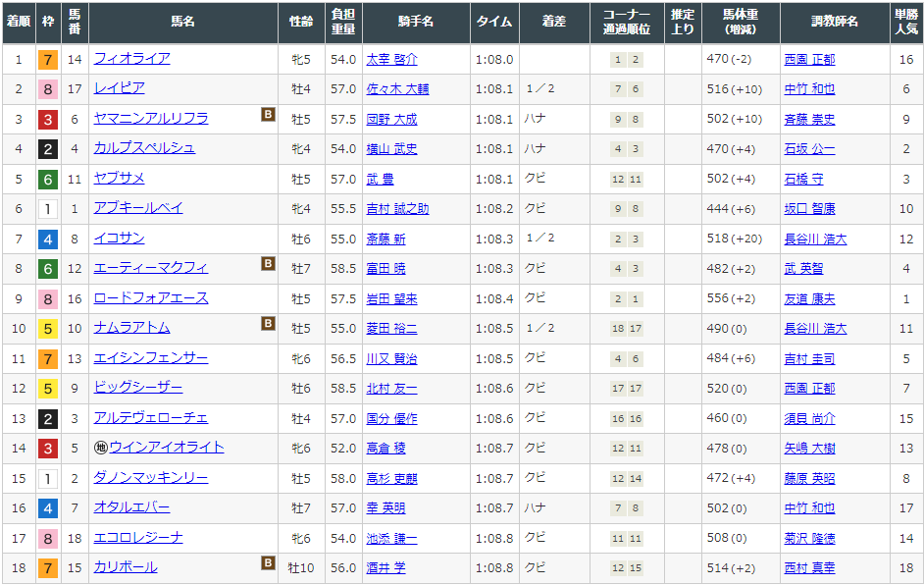Click the corner passing order badges for エコロレジーナ
This screenshot has width=924, height=585.
627,538
